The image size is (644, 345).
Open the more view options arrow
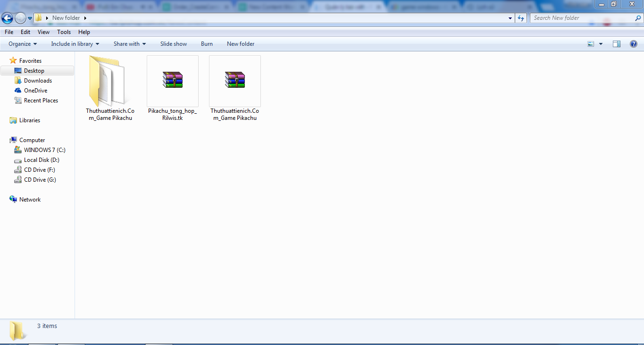click(x=601, y=44)
